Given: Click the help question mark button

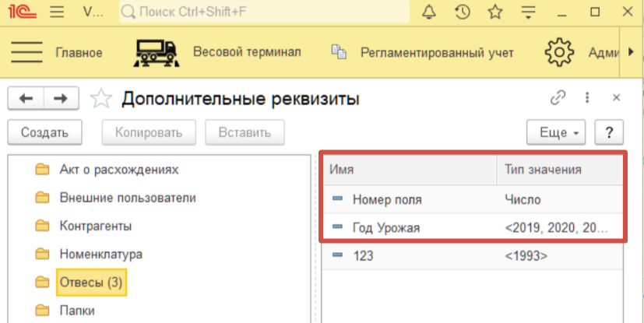Looking at the screenshot, I should tap(610, 132).
